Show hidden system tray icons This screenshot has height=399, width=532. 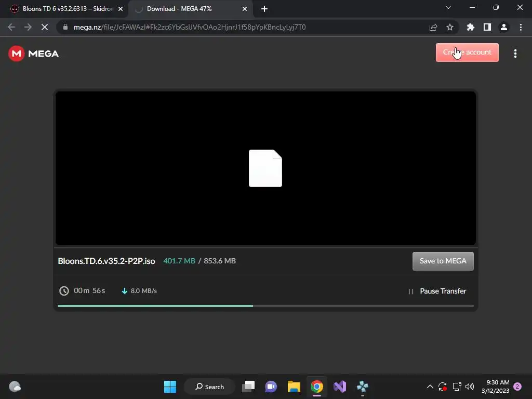coord(430,387)
